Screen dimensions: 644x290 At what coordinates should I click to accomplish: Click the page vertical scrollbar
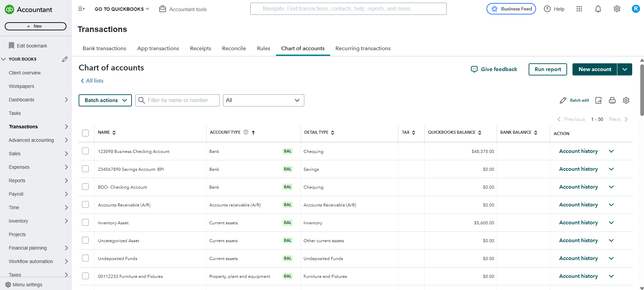642,90
